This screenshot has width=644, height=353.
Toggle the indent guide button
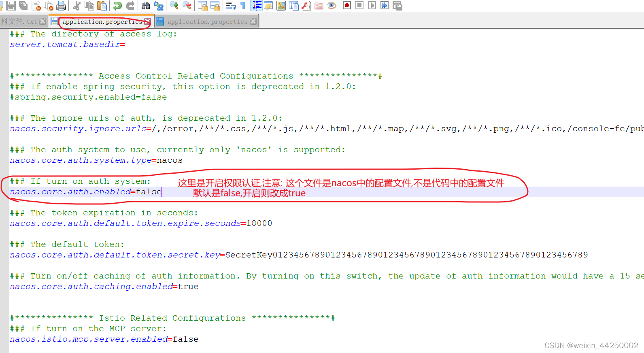click(257, 6)
